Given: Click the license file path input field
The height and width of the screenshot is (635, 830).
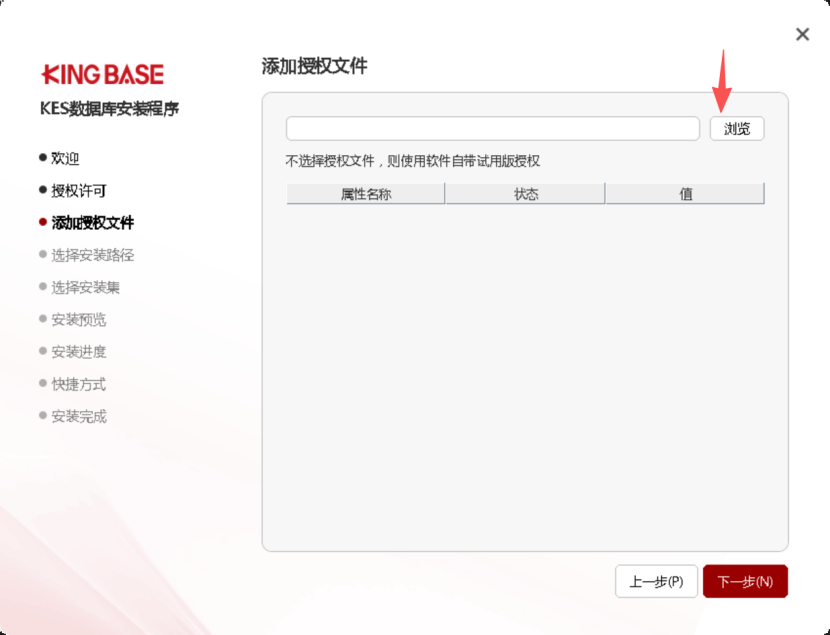Looking at the screenshot, I should click(x=492, y=129).
